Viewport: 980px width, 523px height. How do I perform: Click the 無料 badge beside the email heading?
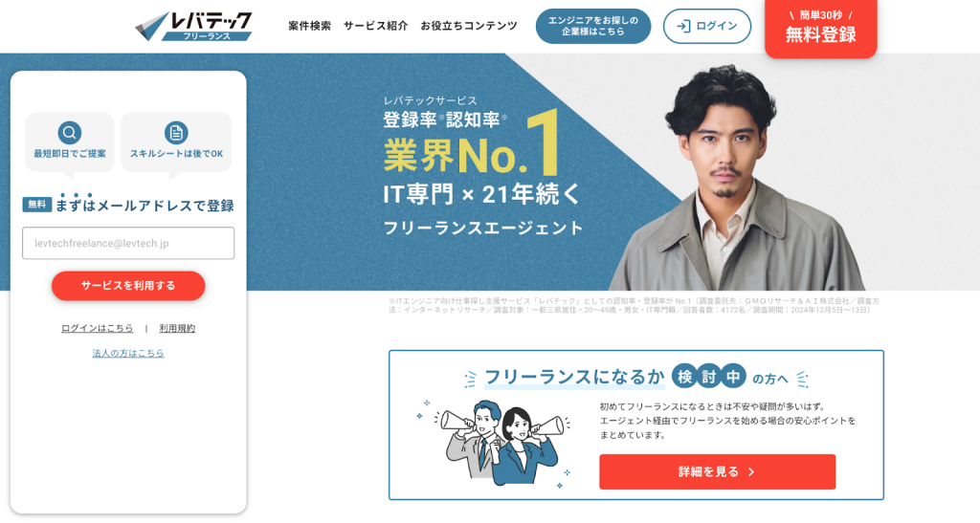coord(37,205)
